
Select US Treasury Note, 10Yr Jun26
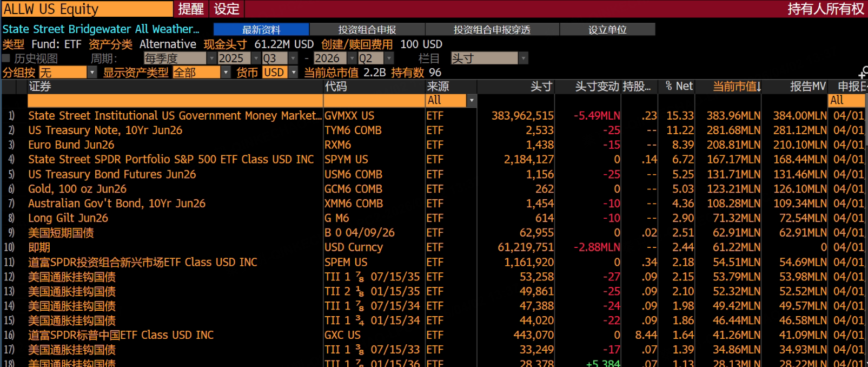[x=105, y=130]
